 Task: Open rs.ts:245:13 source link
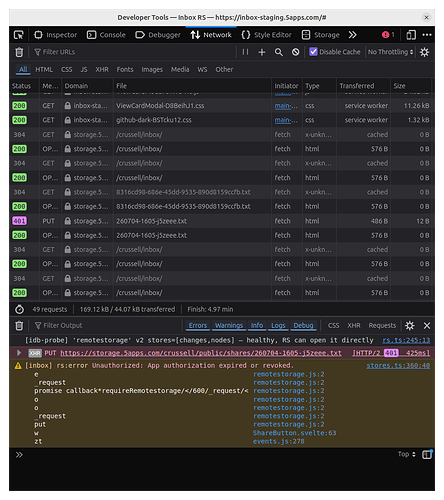coord(406,340)
